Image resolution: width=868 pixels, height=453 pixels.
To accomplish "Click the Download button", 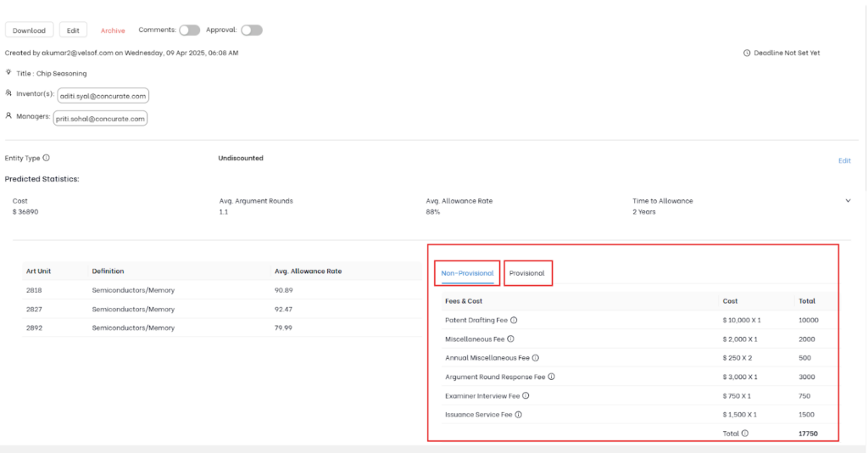I will point(29,31).
